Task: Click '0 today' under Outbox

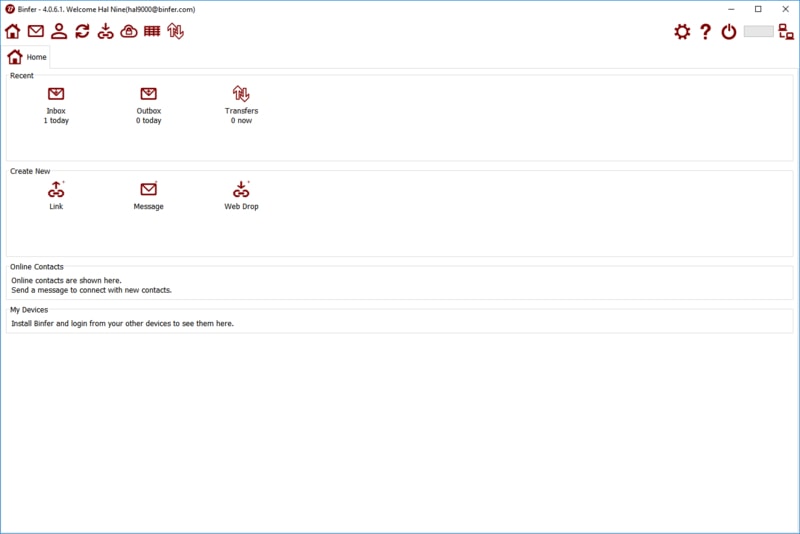Action: click(x=148, y=120)
